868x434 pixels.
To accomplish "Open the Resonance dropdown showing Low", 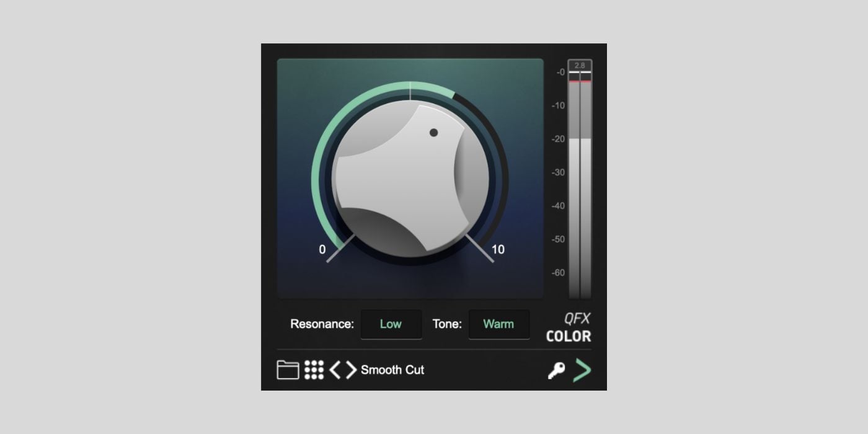I will [391, 324].
